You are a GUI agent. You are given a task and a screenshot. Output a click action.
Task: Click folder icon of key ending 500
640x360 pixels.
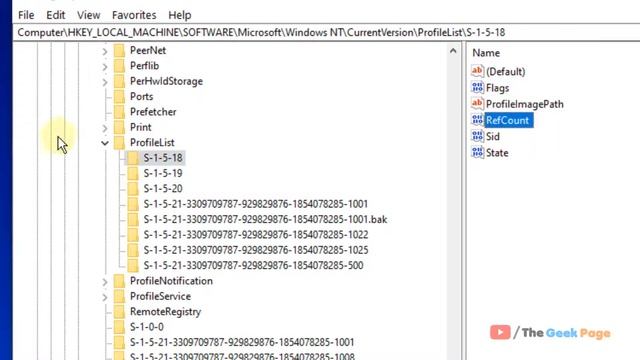click(x=133, y=266)
